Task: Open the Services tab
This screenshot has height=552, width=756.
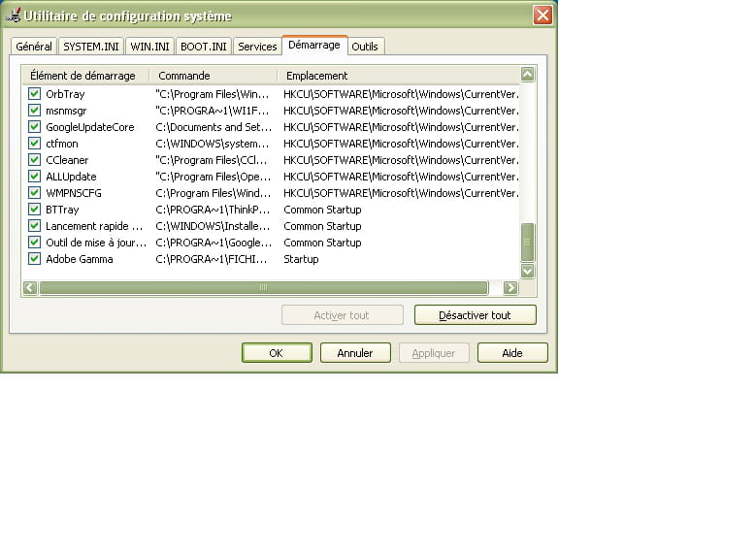Action: [x=257, y=47]
